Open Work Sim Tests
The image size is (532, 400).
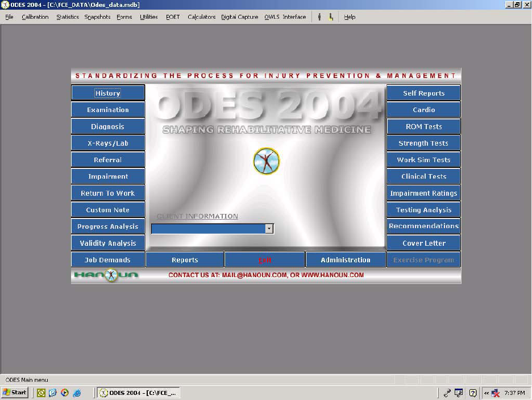point(423,159)
